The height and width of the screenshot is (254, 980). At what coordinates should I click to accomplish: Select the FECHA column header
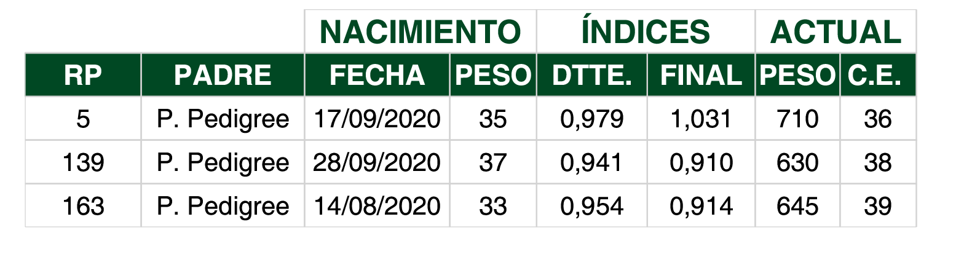pos(377,75)
